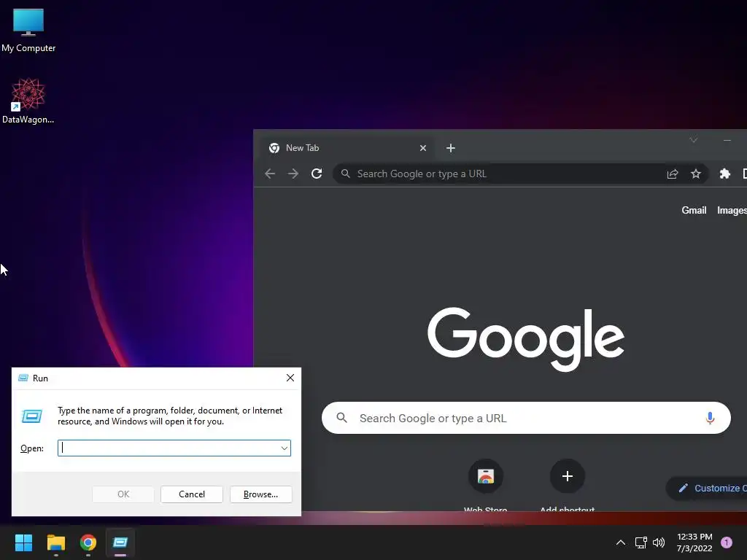Open volume control tray icon

(x=659, y=542)
